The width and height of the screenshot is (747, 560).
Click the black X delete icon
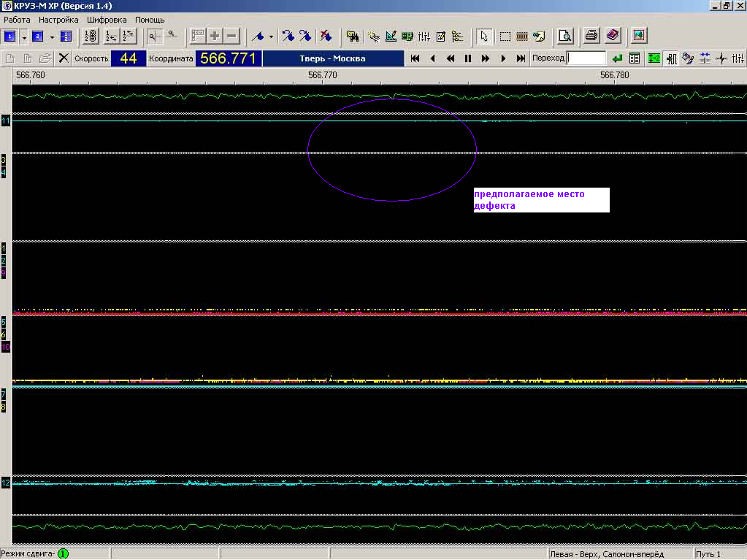tap(64, 58)
